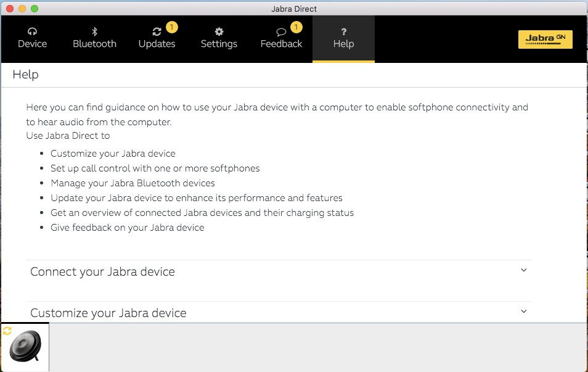588x372 pixels.
Task: Click "Update your Jabra device" bullet text
Action: coord(197,198)
